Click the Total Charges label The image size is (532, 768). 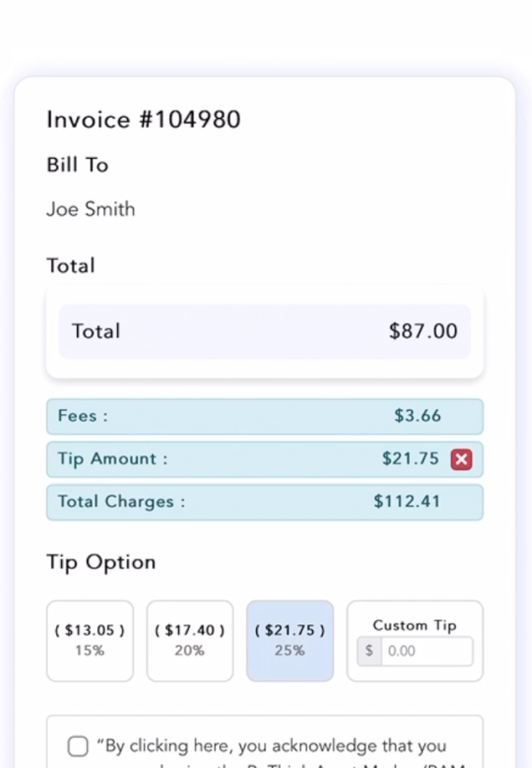point(121,502)
